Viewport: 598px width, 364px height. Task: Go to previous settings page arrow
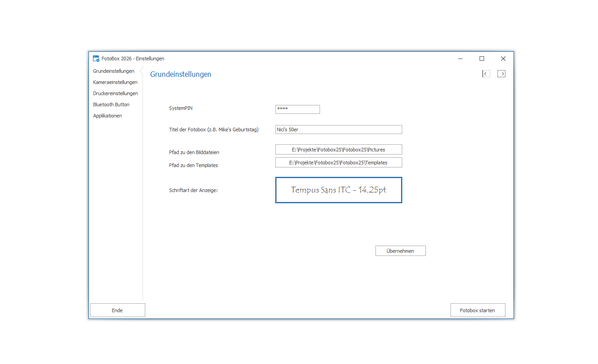[486, 74]
